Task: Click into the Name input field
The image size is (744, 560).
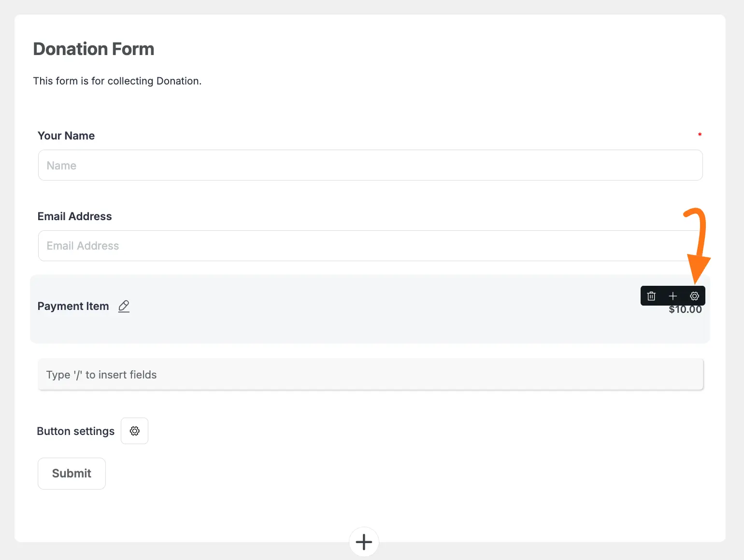Action: point(370,165)
